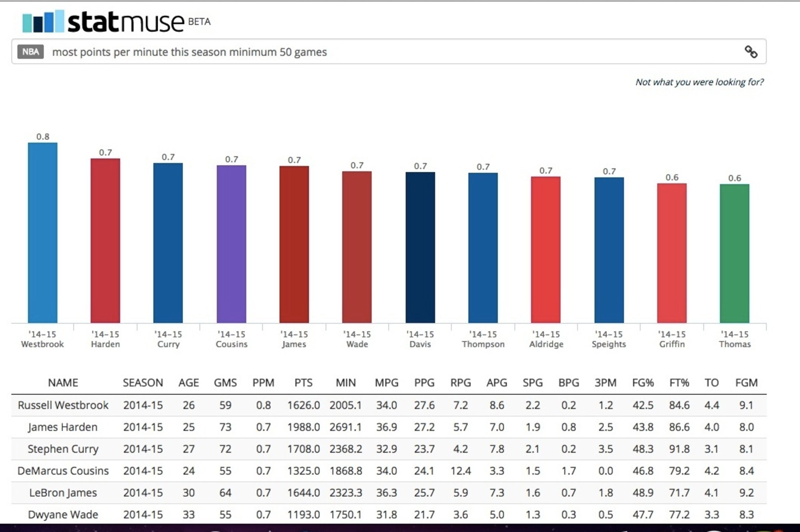Select the Wade bar in the chart

[357, 247]
